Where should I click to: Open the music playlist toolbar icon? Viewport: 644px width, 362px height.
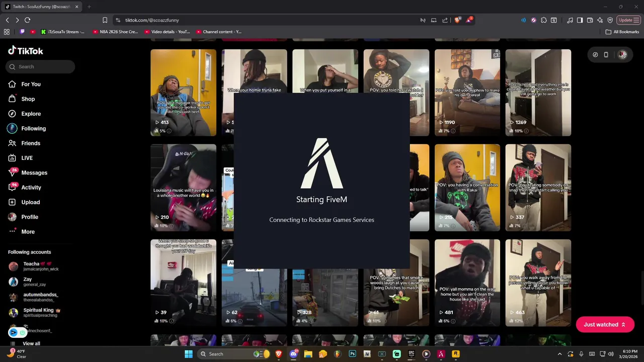[570, 20]
